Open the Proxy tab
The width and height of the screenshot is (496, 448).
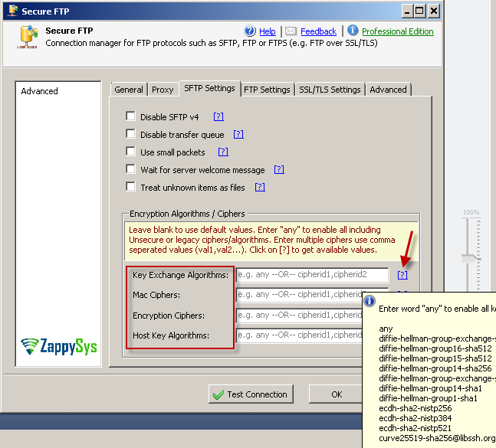click(x=163, y=90)
